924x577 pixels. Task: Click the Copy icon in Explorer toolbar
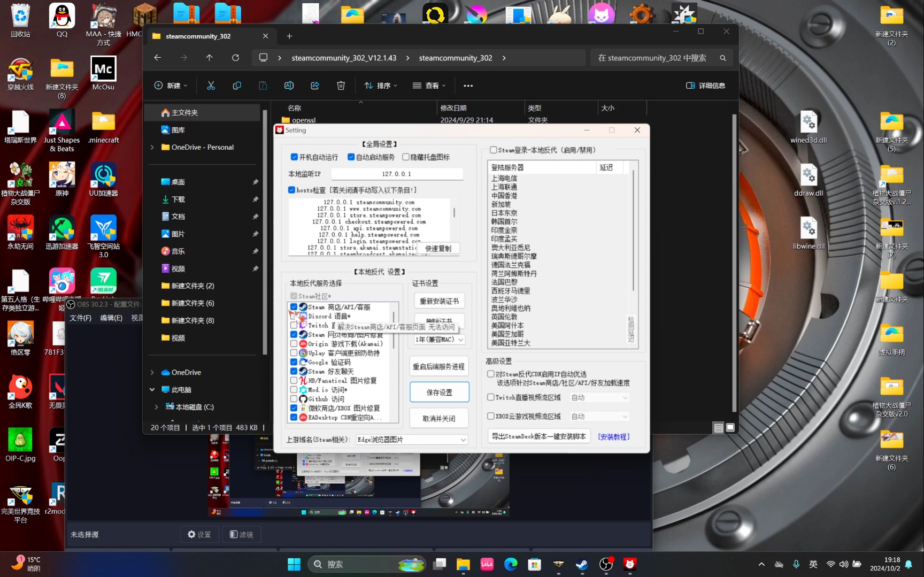click(237, 86)
